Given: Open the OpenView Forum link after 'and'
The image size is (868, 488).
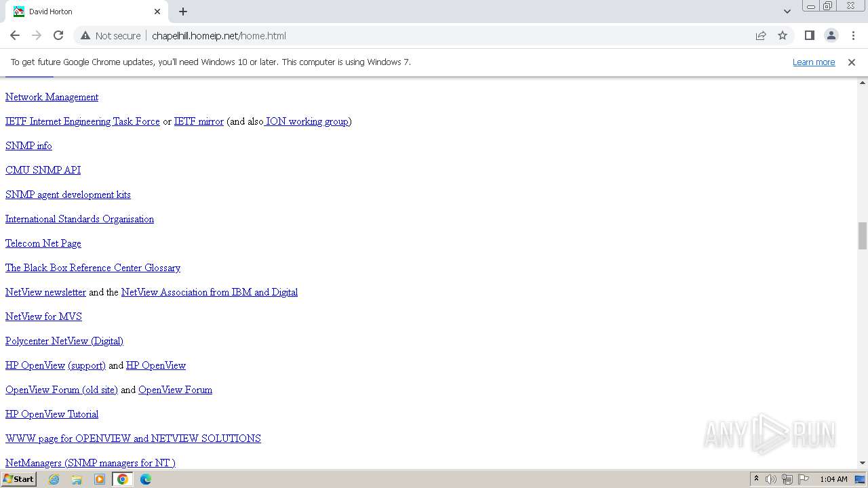Looking at the screenshot, I should coord(176,390).
